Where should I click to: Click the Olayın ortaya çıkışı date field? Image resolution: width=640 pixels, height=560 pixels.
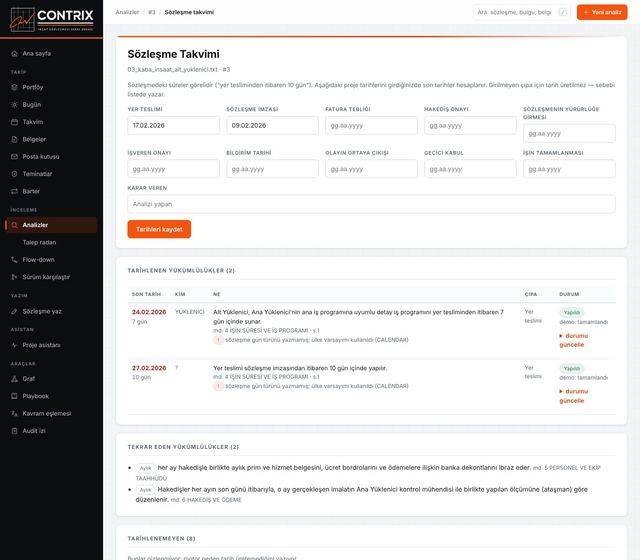click(371, 169)
